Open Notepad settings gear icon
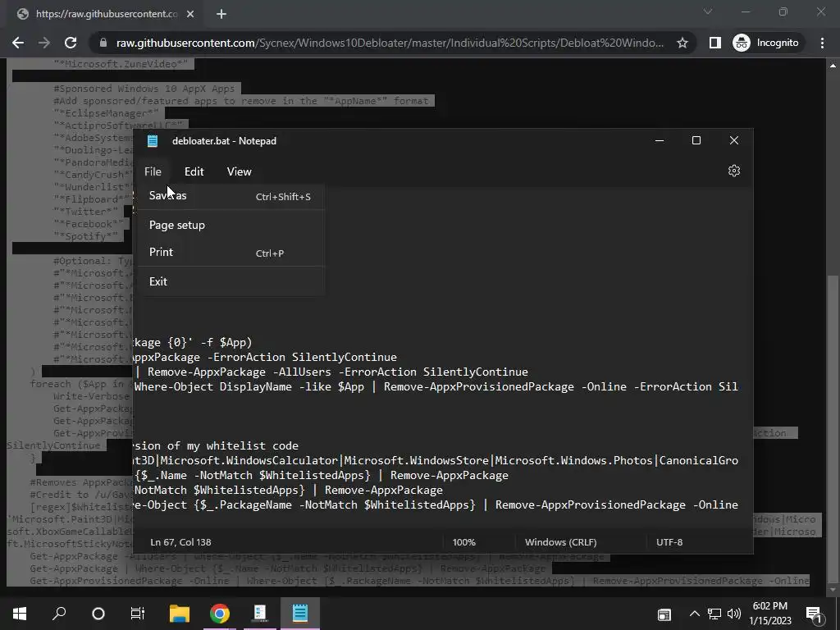Viewport: 840px width, 630px height. coord(734,171)
